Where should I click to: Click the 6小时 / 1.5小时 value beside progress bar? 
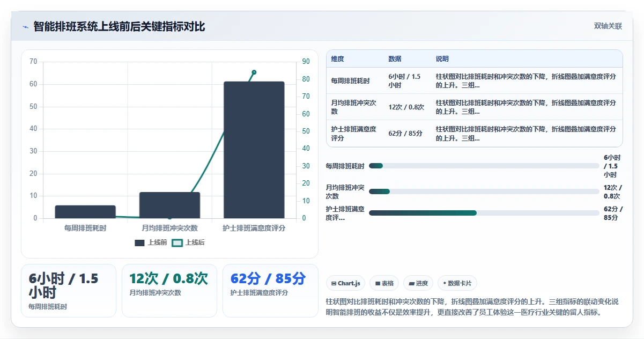pyautogui.click(x=612, y=166)
